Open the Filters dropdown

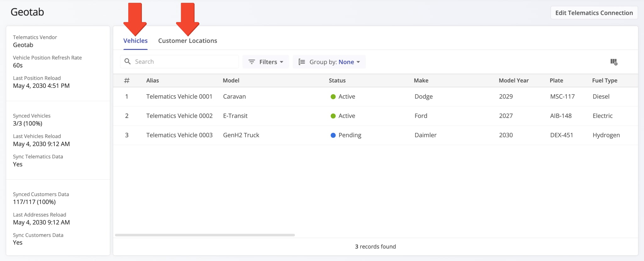coord(266,62)
